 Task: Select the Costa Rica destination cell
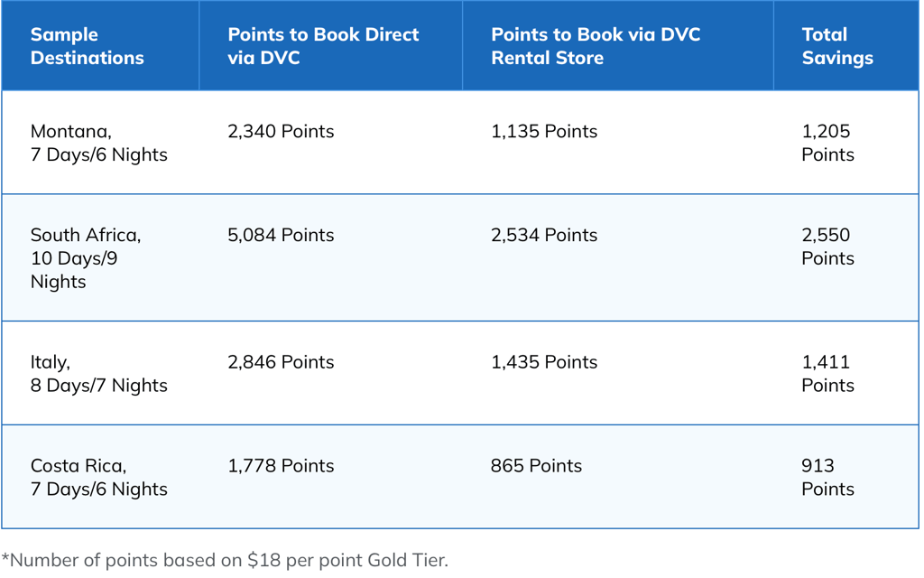pyautogui.click(x=99, y=478)
